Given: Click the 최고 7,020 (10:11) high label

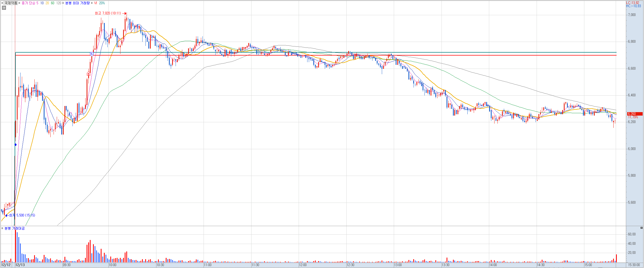Looking at the screenshot, I should 108,13.
